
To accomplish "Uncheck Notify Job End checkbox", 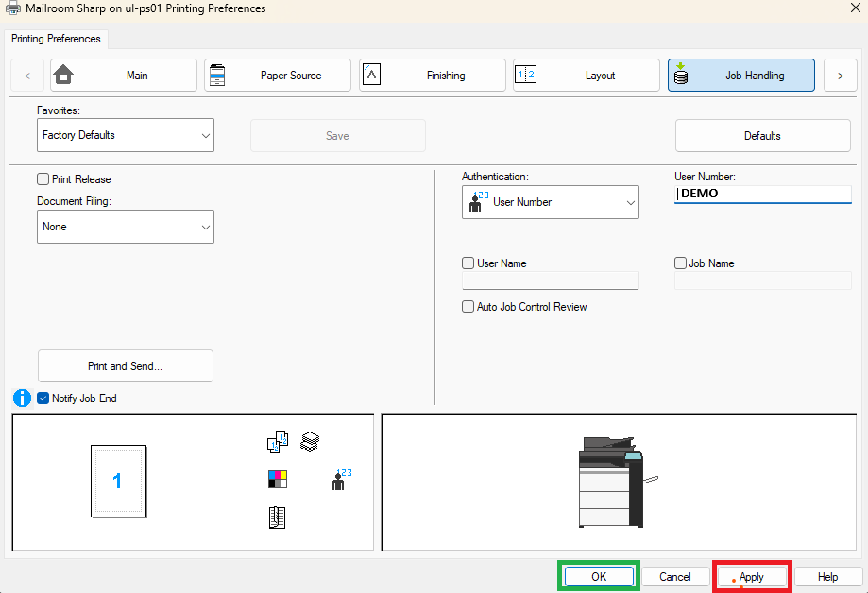I will click(x=43, y=398).
